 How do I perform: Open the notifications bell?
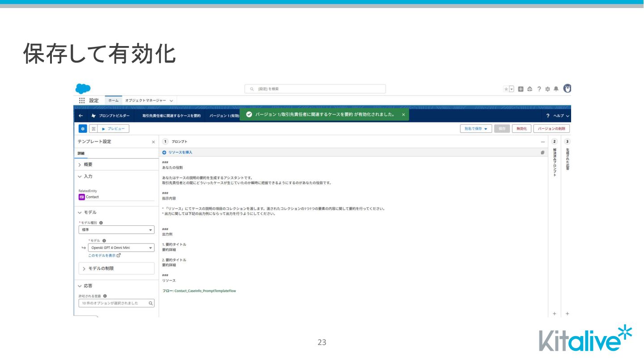(x=556, y=89)
